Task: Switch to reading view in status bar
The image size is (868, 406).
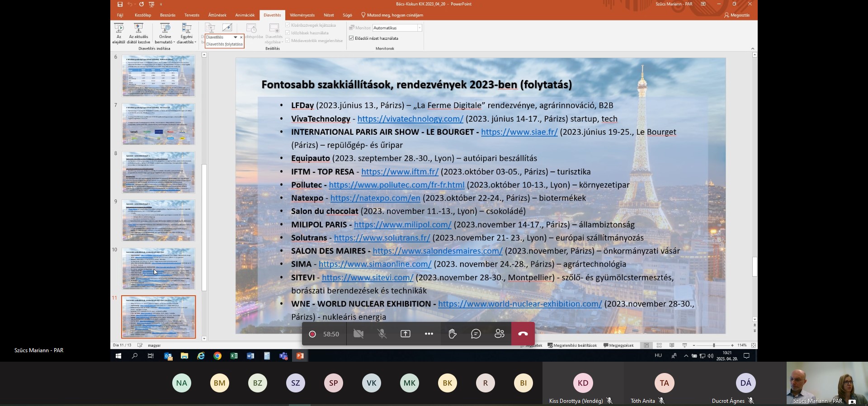Action: [672, 345]
